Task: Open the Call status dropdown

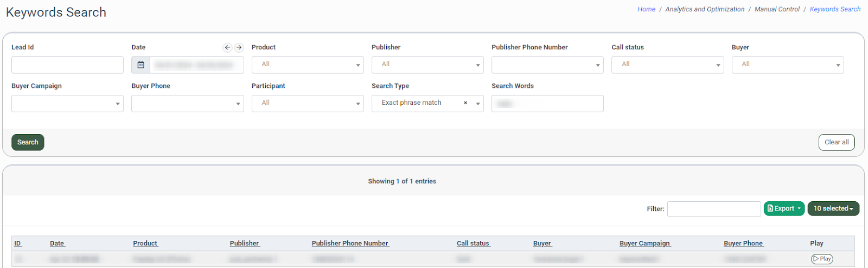Action: pos(667,65)
